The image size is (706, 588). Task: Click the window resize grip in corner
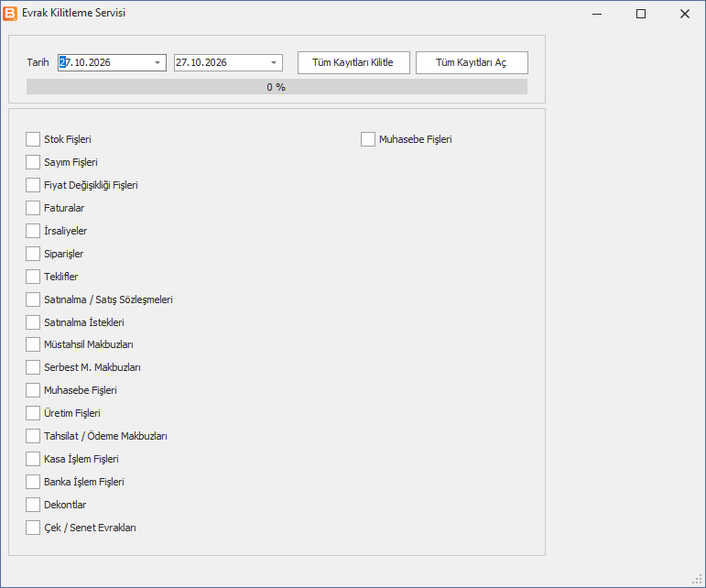(x=698, y=579)
